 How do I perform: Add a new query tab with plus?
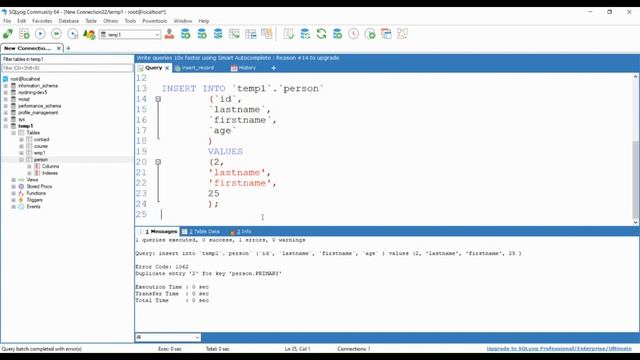[x=273, y=68]
